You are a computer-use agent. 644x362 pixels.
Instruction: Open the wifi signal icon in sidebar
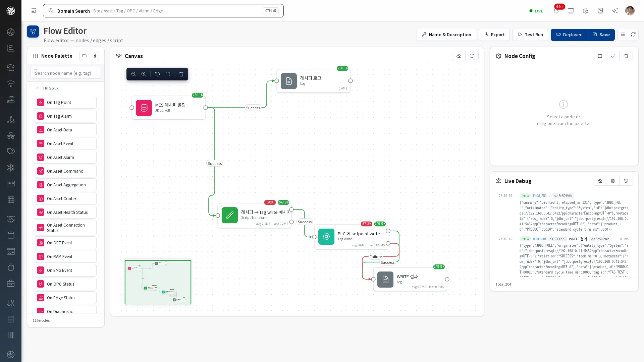[x=11, y=83]
